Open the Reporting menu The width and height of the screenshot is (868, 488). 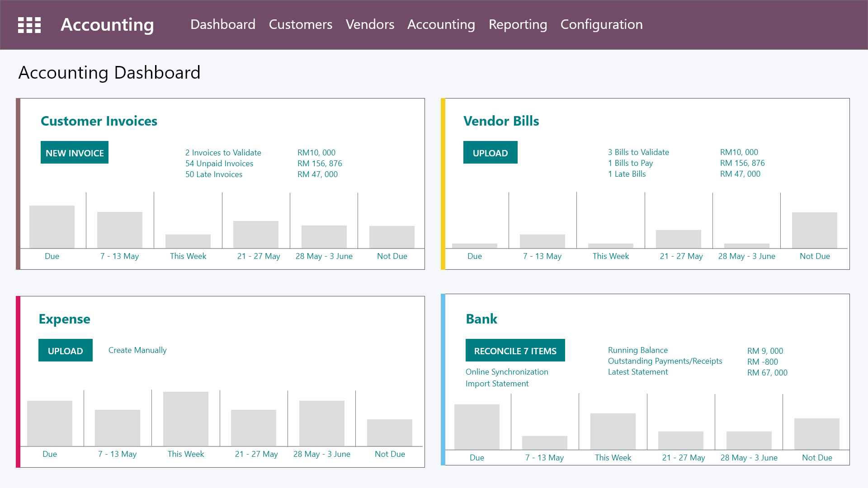pos(518,24)
